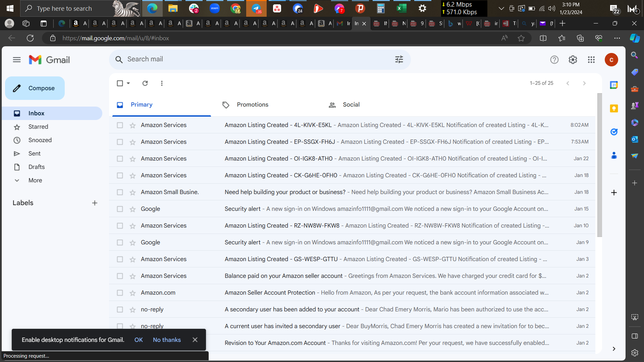Go to the Gmail logo home
644x362 pixels.
49,60
